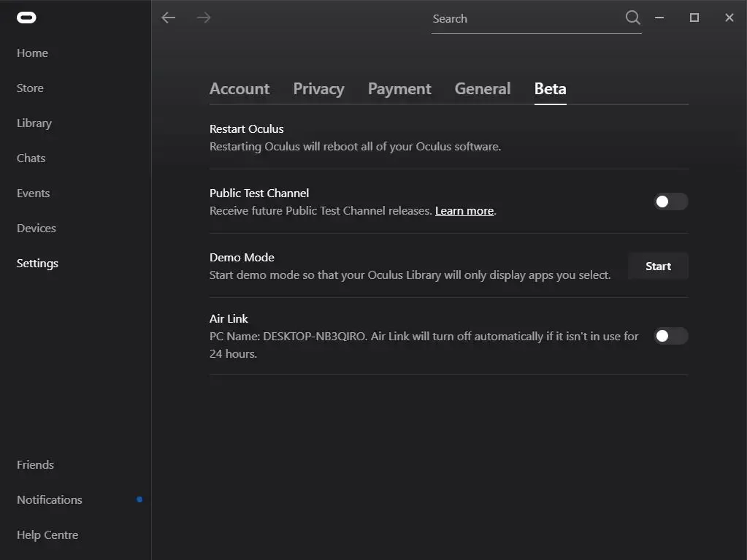The image size is (747, 560).
Task: Click 'Restarting Oculus will reboot' description text
Action: 356,147
